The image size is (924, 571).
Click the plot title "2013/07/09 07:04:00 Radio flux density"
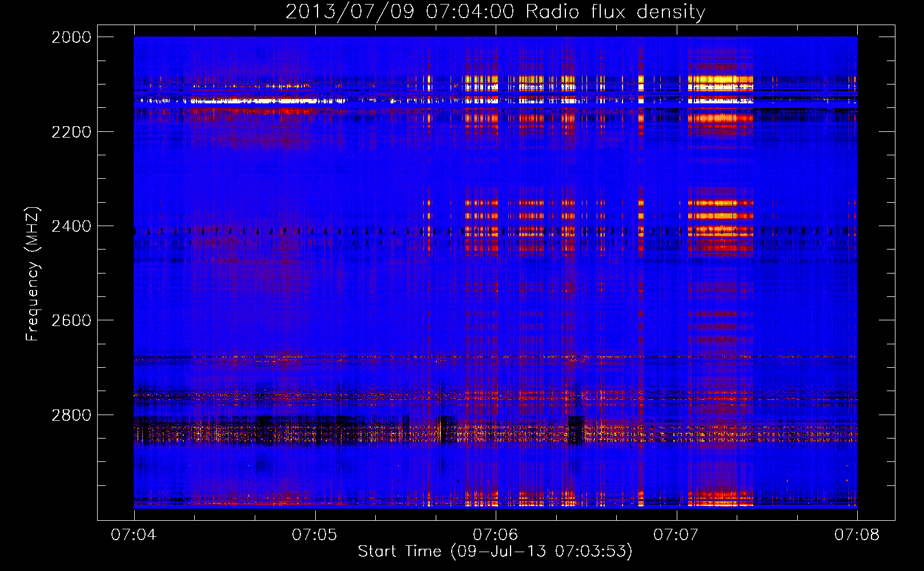495,12
